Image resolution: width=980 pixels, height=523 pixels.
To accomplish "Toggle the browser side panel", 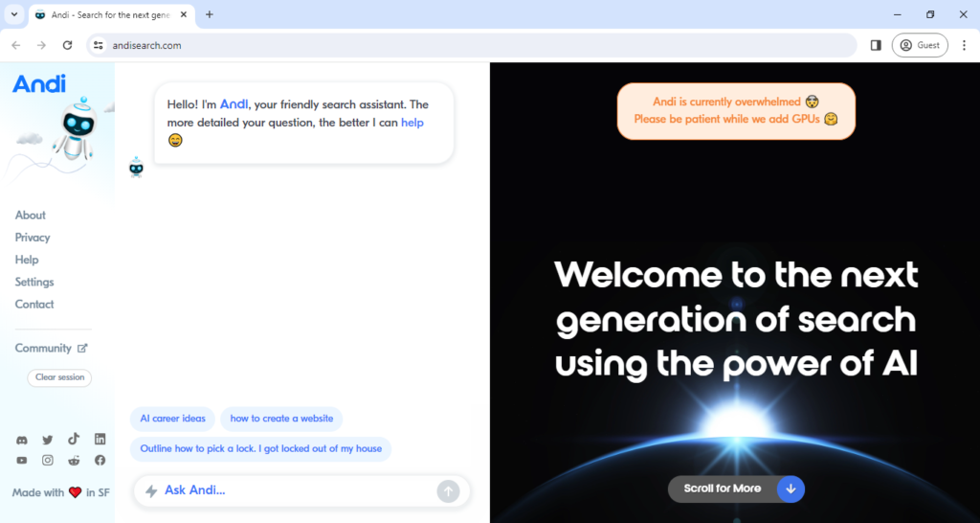I will click(876, 45).
